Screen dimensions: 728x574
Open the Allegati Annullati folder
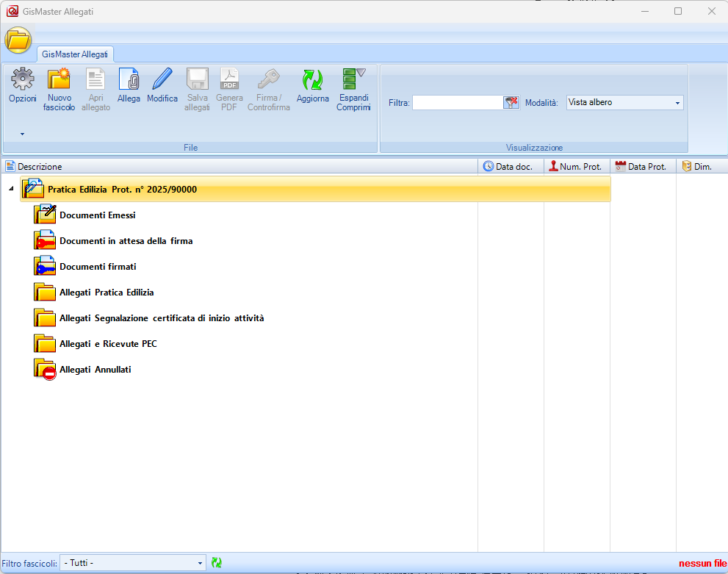(x=95, y=370)
